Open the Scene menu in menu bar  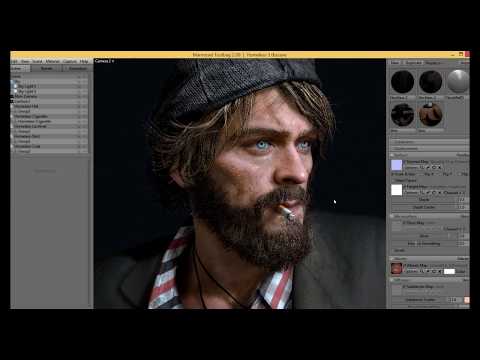click(x=37, y=61)
